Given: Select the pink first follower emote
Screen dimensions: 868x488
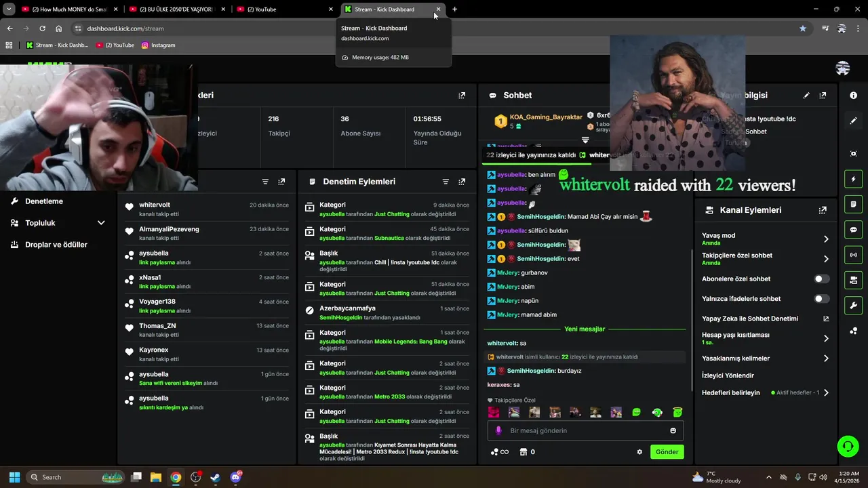Looking at the screenshot, I should point(494,412).
